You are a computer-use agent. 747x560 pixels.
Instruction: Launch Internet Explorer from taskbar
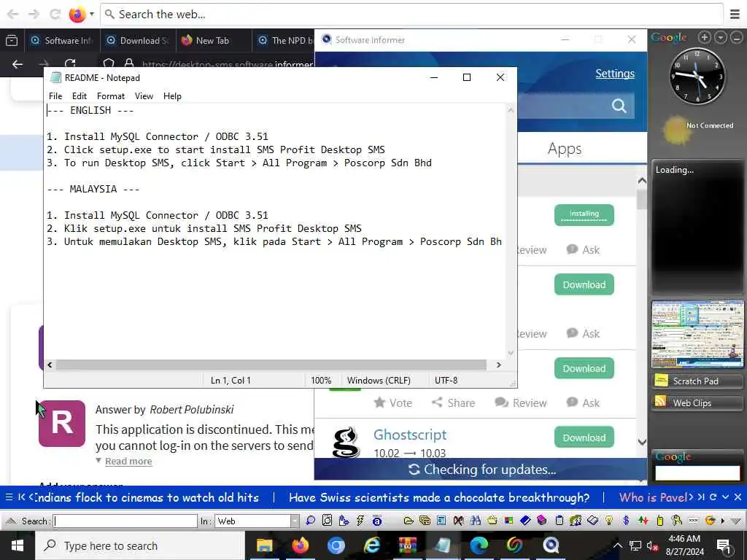pyautogui.click(x=371, y=545)
